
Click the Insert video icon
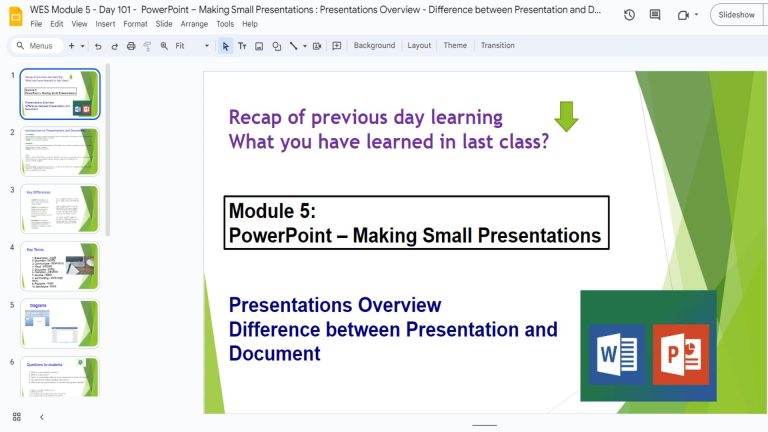(317, 46)
